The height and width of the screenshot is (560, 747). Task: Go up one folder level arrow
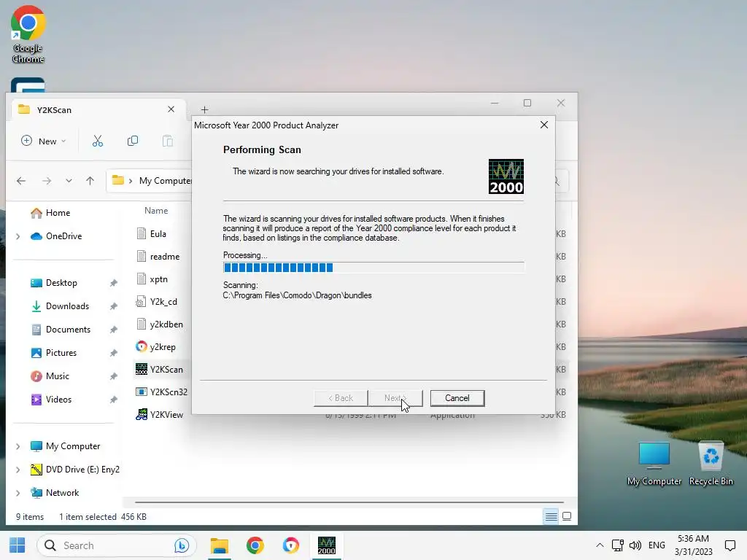(90, 181)
